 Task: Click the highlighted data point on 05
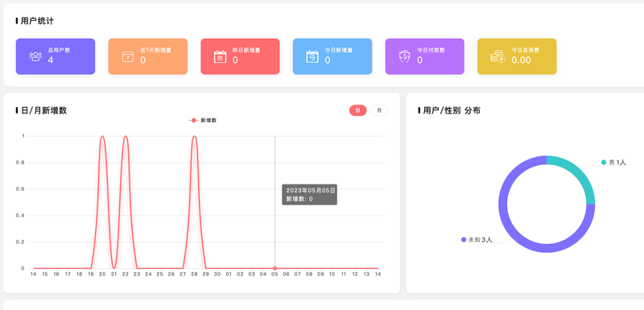[x=275, y=268]
